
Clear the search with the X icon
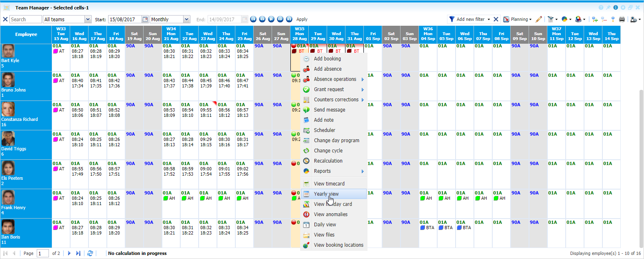click(5, 19)
